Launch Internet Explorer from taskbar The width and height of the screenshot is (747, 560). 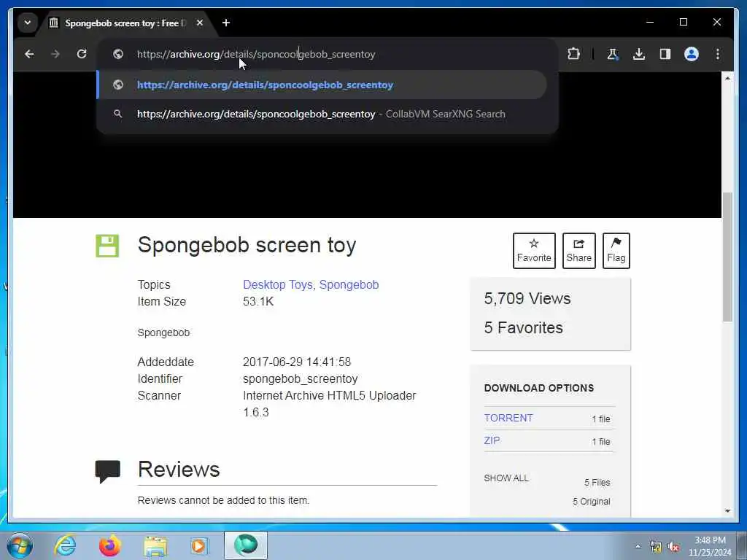click(x=65, y=545)
